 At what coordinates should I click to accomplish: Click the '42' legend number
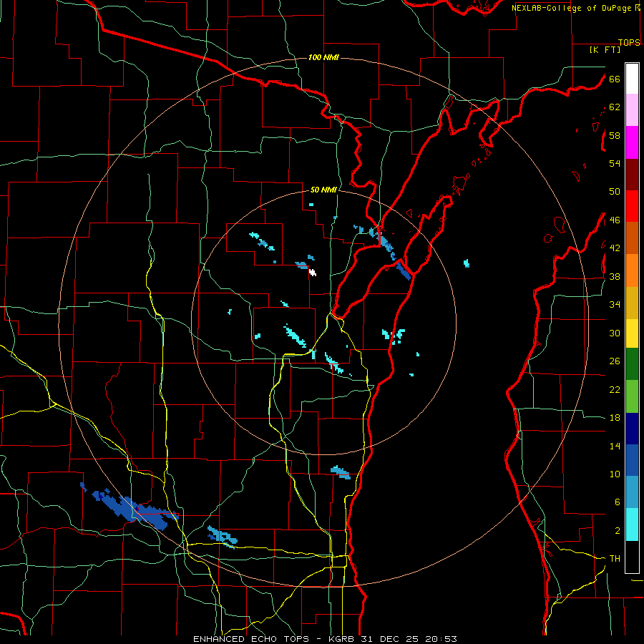tap(615, 248)
